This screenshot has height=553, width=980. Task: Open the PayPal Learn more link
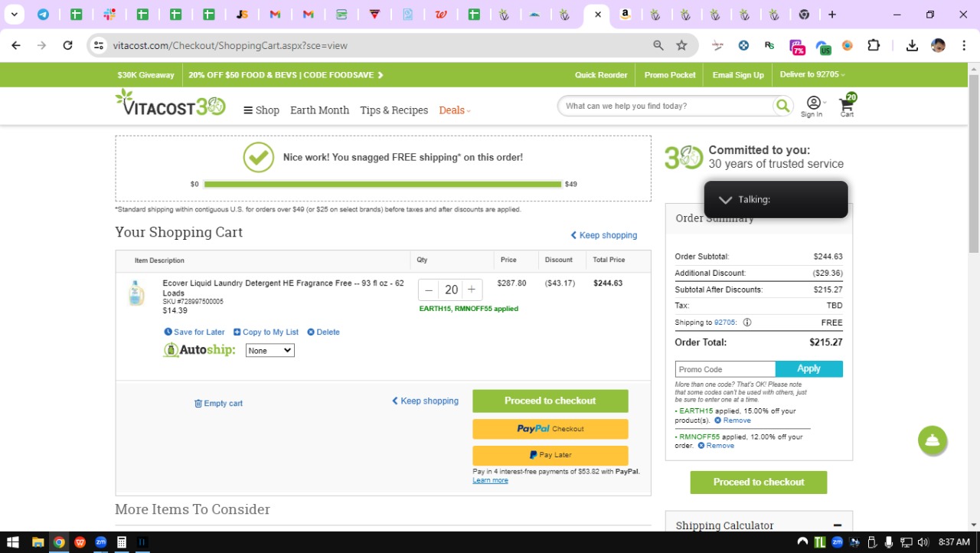coord(490,480)
